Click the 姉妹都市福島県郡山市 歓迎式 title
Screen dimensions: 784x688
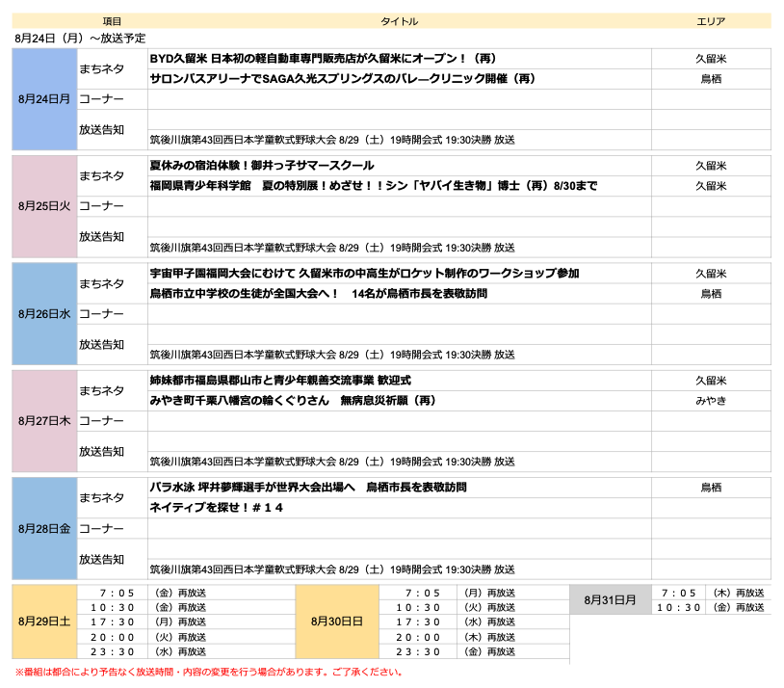280,381
